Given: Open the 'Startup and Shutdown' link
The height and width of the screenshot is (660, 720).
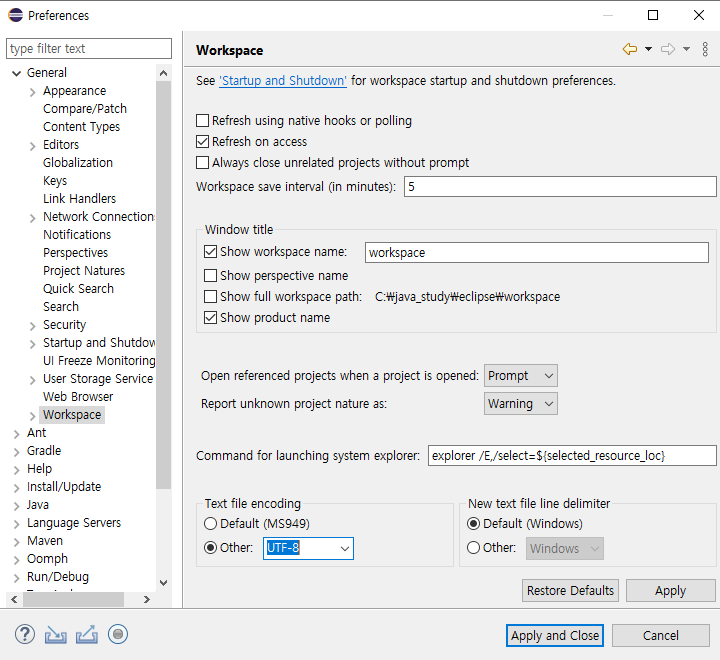Looking at the screenshot, I should (283, 81).
